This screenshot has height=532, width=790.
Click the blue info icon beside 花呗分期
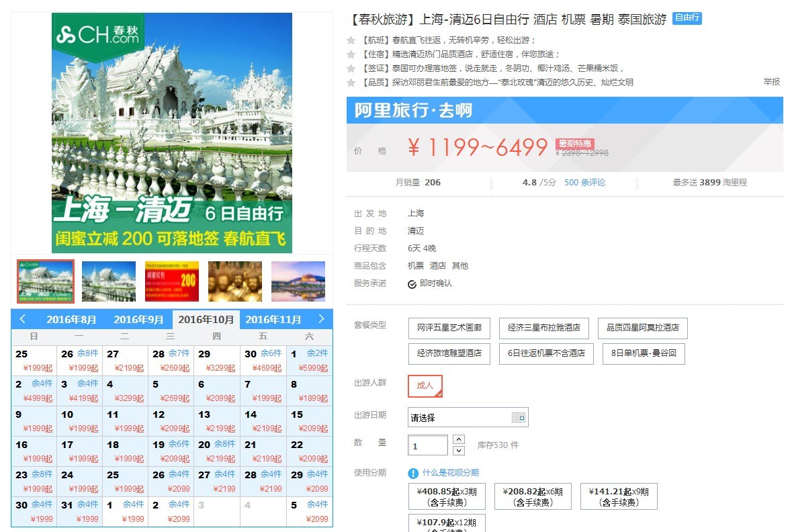[x=413, y=473]
